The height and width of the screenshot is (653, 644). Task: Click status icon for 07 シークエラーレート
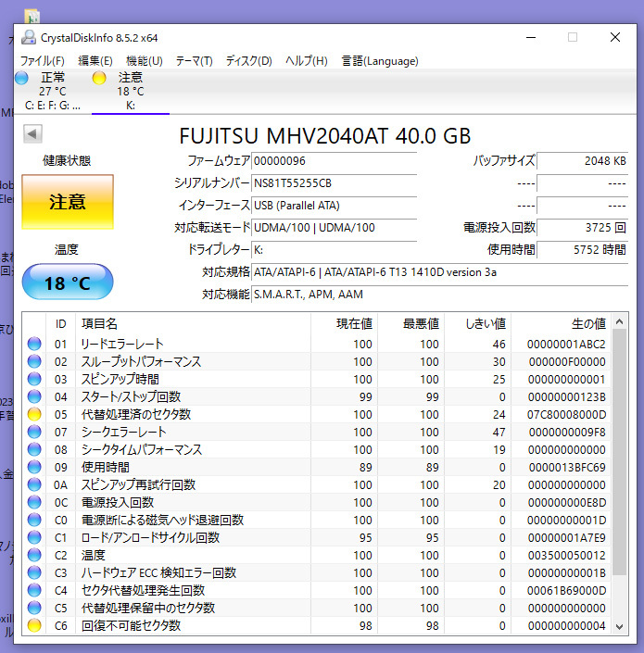tap(34, 432)
